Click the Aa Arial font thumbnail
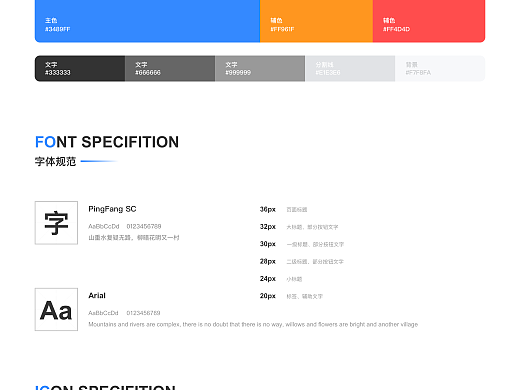Image resolution: width=520 pixels, height=390 pixels. point(56,309)
